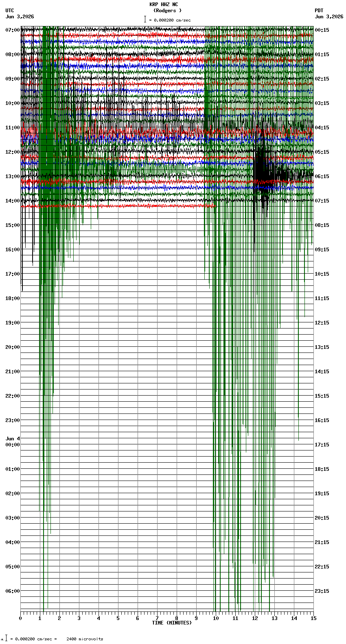346x644 pixels.
Task: Click the 01:00 UTC time label
Action: tap(13, 469)
